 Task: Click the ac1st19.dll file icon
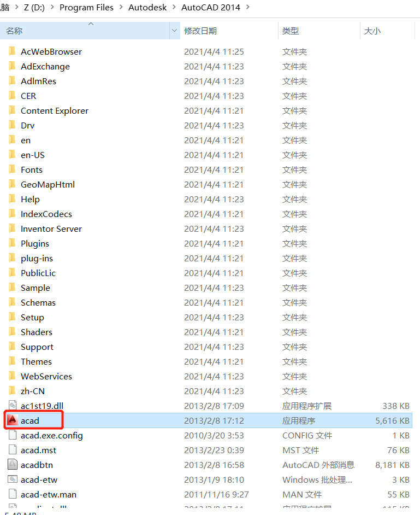click(x=12, y=406)
